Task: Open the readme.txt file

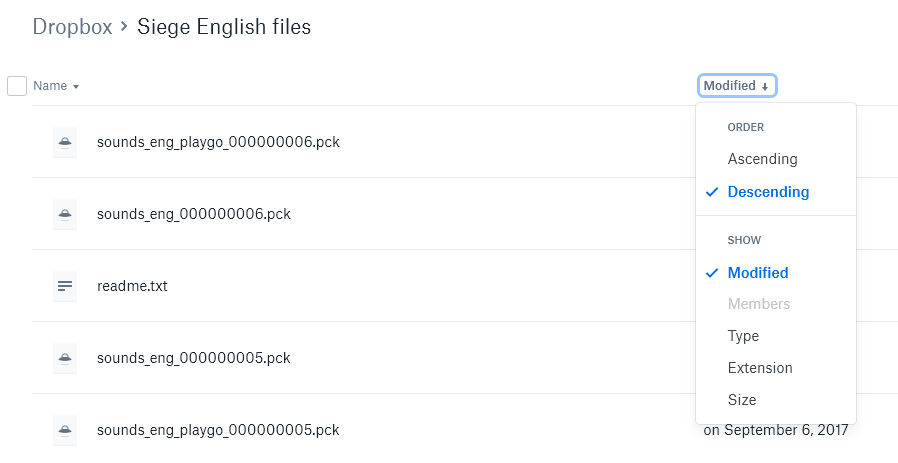Action: pos(132,286)
